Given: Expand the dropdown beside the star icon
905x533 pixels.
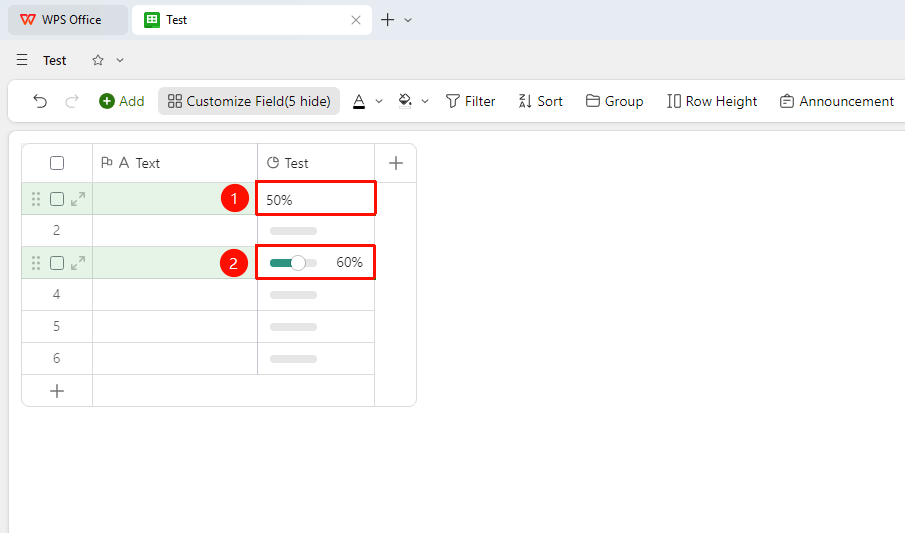Looking at the screenshot, I should click(x=120, y=60).
